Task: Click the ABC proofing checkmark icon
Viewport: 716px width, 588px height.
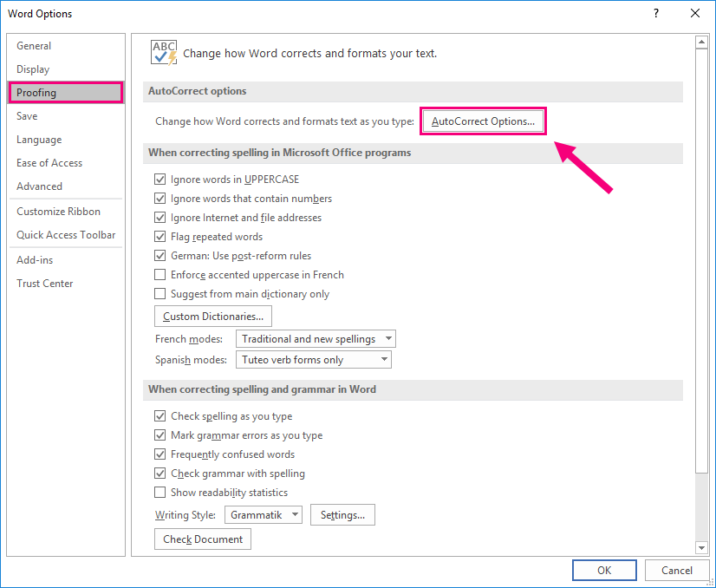Action: [x=164, y=53]
